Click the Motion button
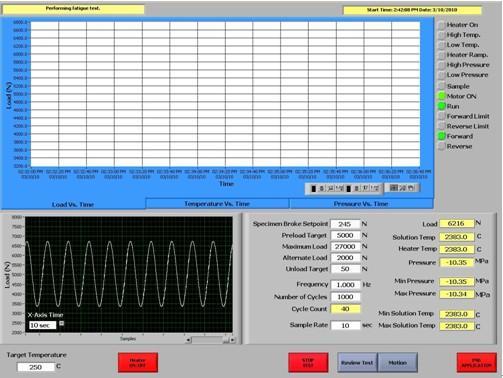This screenshot has height=378, width=503. coord(397,362)
